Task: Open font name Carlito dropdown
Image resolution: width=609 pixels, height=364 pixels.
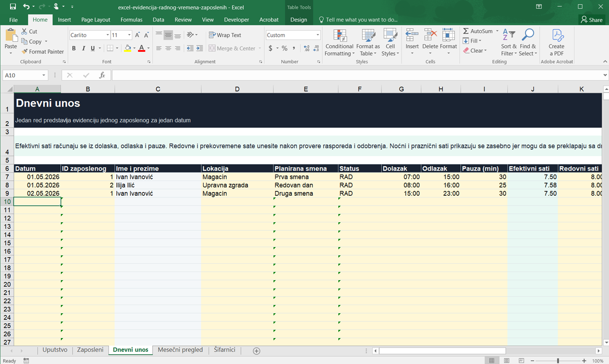Action: coord(108,35)
